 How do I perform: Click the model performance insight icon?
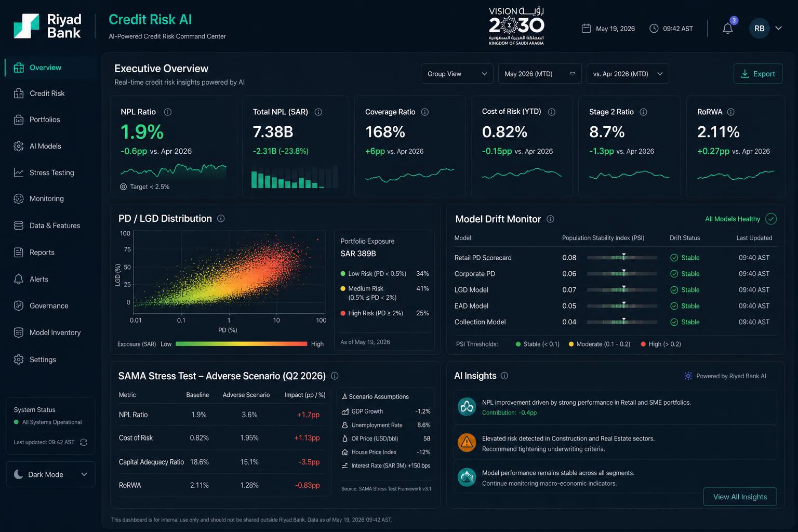click(x=467, y=477)
